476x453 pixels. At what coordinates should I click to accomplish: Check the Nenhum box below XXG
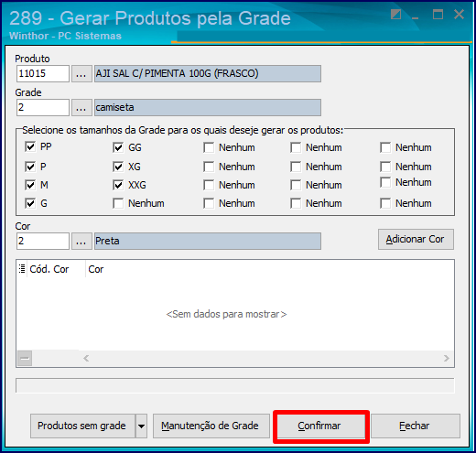pos(118,203)
